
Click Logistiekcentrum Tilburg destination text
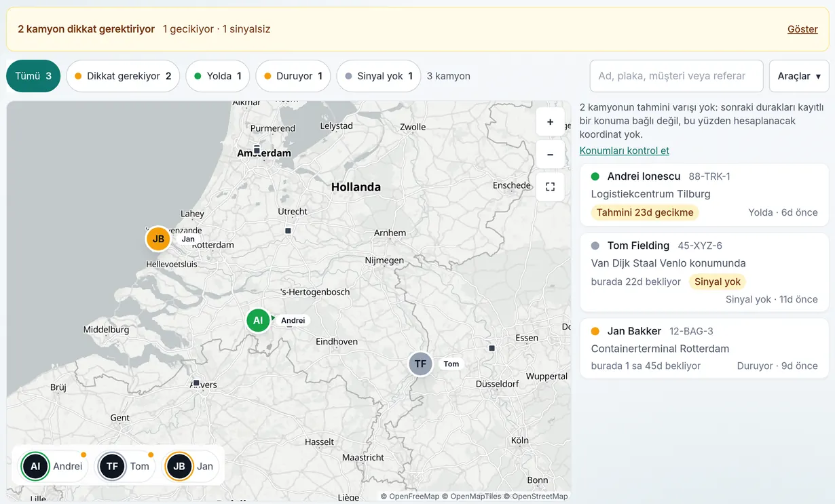(x=651, y=194)
